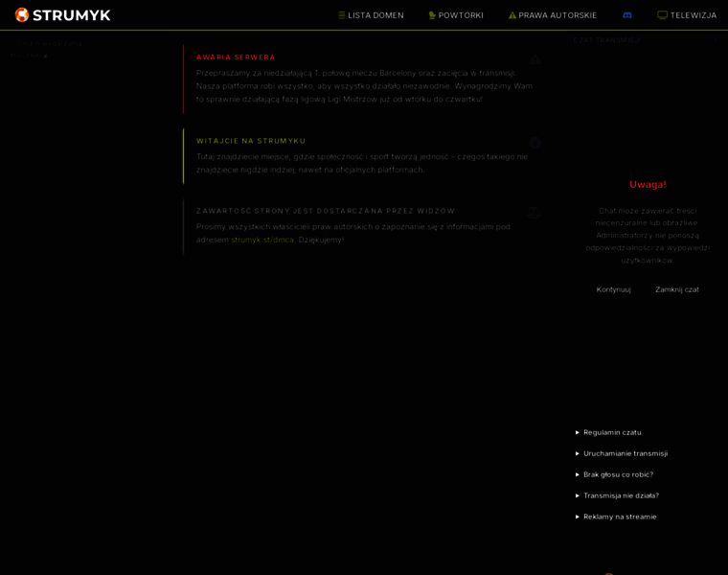Click the Kontynuuj button in chat warning
728x575 pixels.
tap(614, 289)
